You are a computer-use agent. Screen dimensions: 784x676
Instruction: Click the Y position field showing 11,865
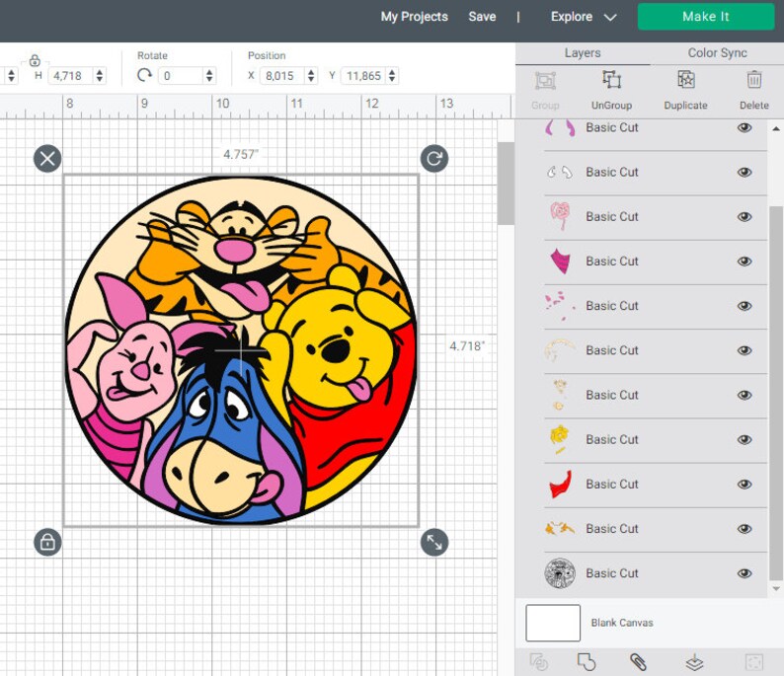pyautogui.click(x=364, y=75)
